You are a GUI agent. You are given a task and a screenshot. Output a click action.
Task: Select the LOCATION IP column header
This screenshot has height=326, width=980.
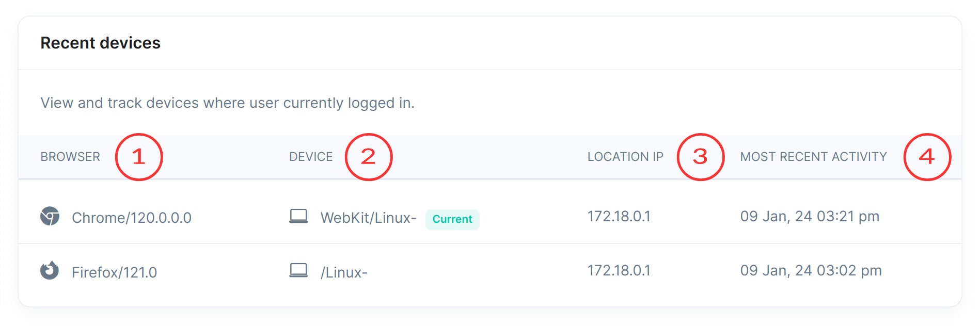coord(625,157)
